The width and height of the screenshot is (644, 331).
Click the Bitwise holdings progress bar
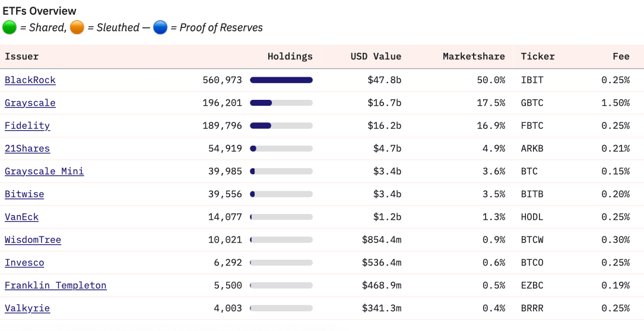click(x=281, y=194)
